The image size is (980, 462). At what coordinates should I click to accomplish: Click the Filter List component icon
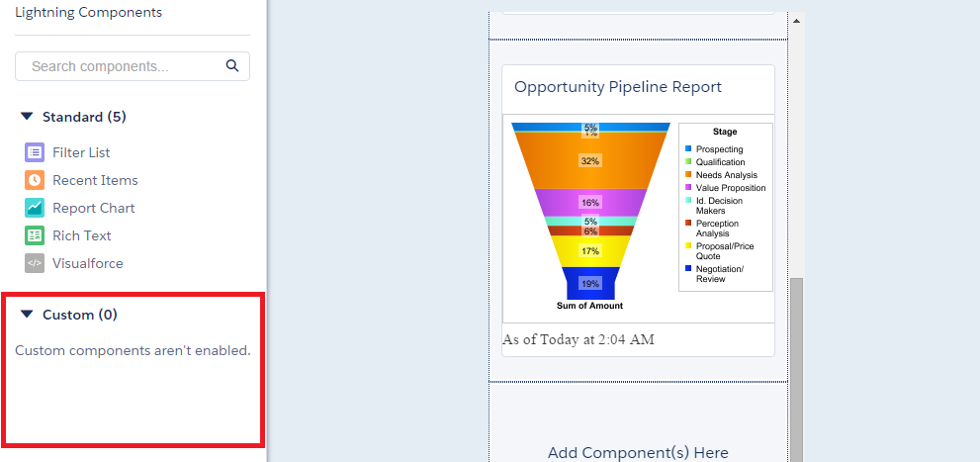pos(35,152)
